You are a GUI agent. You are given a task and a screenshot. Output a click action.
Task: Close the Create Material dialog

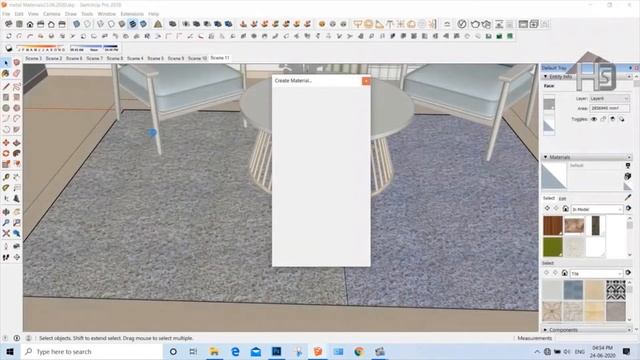(x=366, y=81)
